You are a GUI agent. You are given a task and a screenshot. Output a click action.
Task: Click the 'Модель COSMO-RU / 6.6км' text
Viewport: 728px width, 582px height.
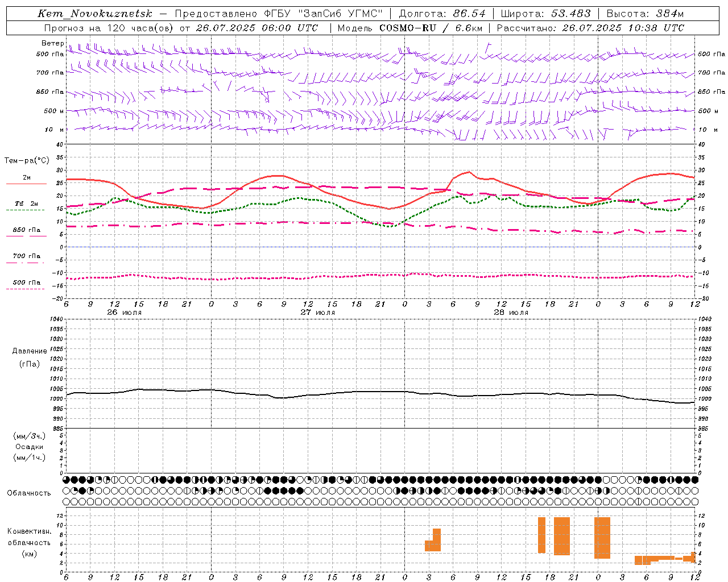tap(409, 28)
